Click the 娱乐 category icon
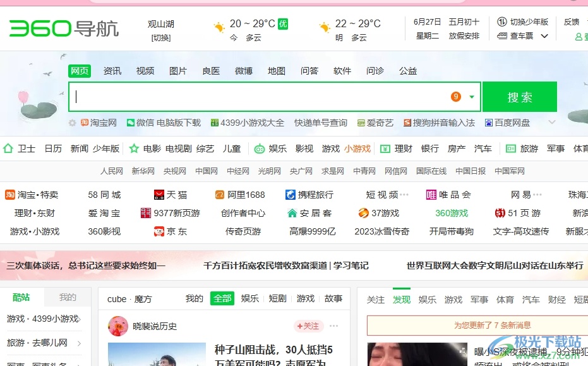The width and height of the screenshot is (588, 366). [259, 149]
